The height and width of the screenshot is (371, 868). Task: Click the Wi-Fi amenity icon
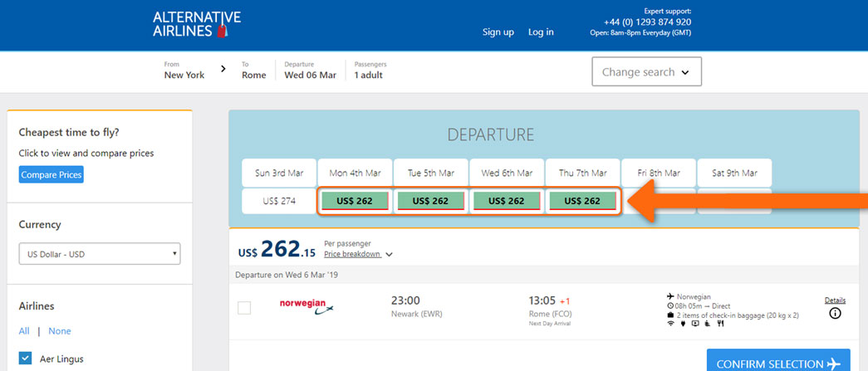pyautogui.click(x=671, y=324)
